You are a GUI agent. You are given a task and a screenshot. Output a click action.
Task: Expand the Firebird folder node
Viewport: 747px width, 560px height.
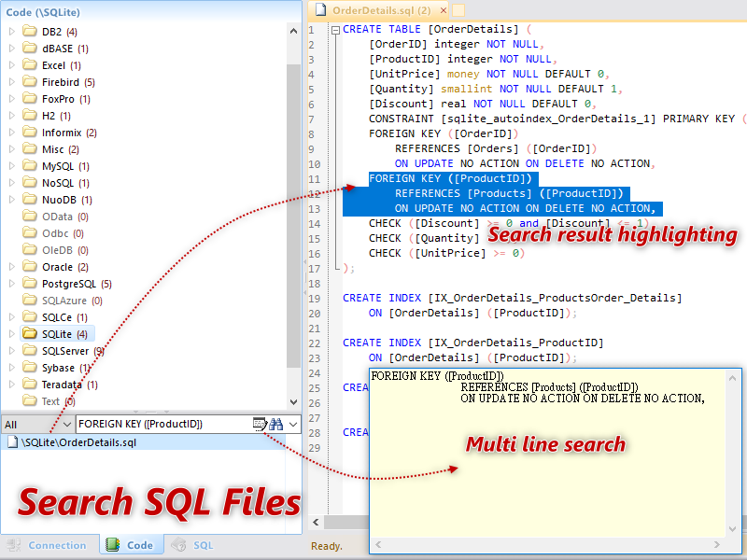point(12,82)
